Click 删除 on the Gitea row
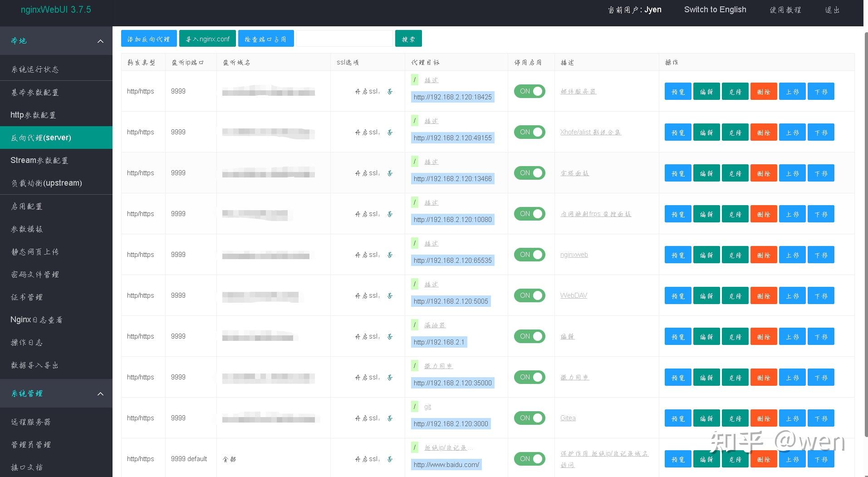The image size is (868, 477). click(764, 418)
